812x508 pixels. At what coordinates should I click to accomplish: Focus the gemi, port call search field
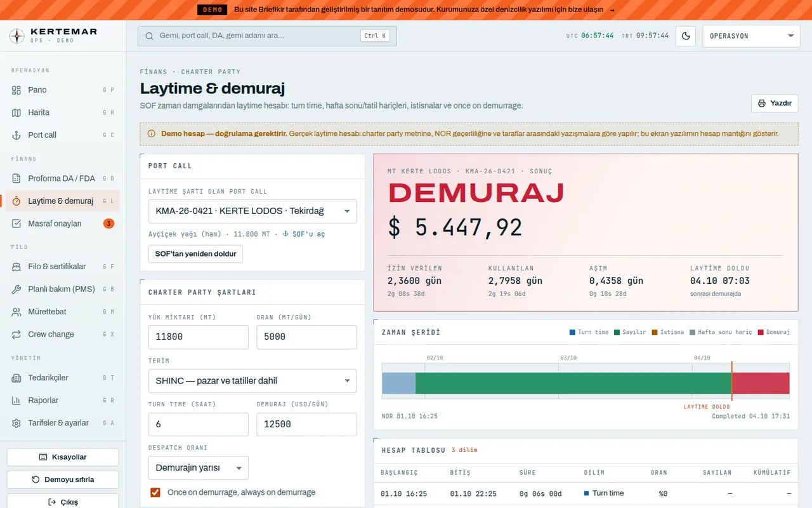267,36
